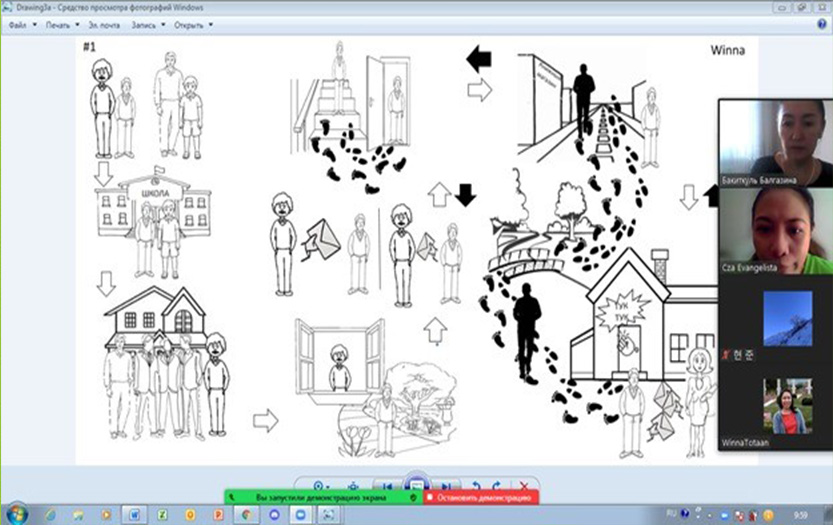
Task: Open the Запись dropdown
Action: (x=154, y=25)
